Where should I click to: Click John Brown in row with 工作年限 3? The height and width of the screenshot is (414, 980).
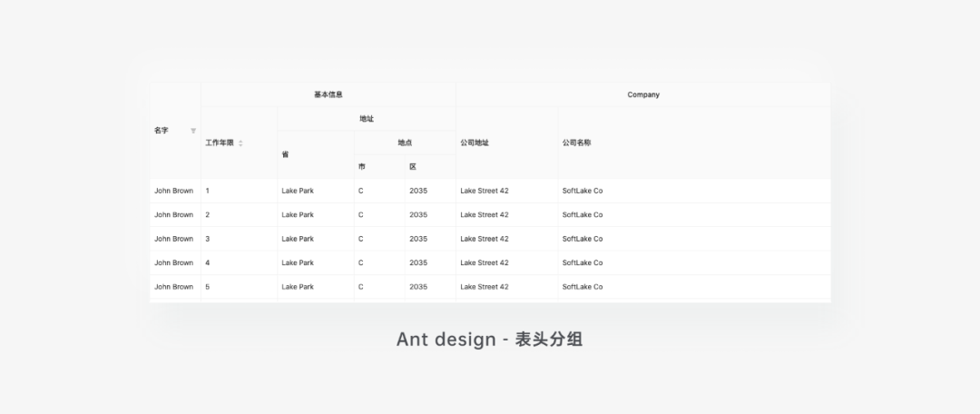coord(173,239)
